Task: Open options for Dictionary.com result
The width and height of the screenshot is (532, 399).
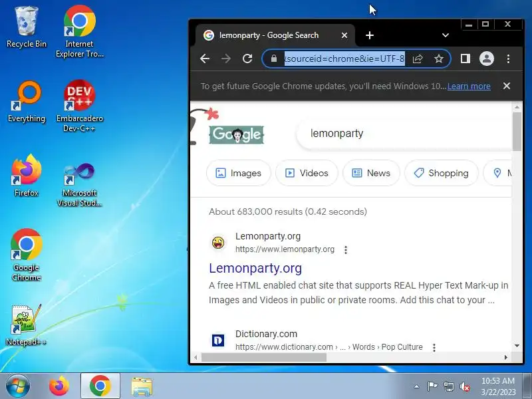Action: [x=434, y=347]
